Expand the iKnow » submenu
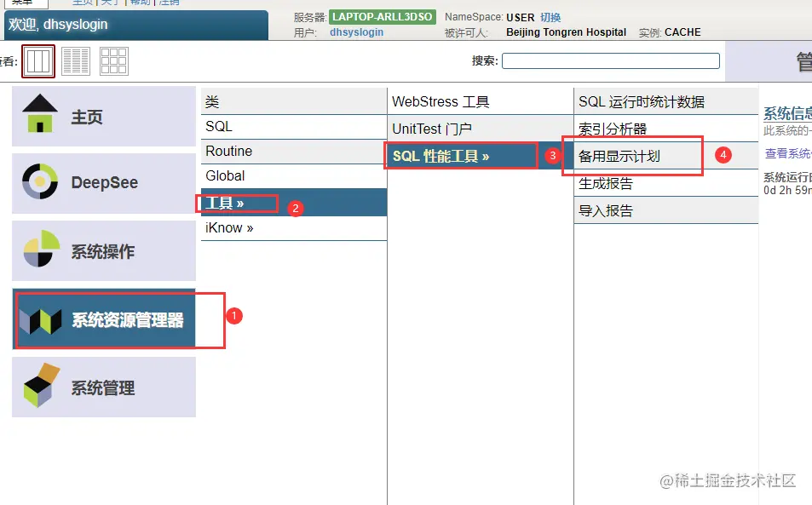812x505 pixels. coord(294,228)
